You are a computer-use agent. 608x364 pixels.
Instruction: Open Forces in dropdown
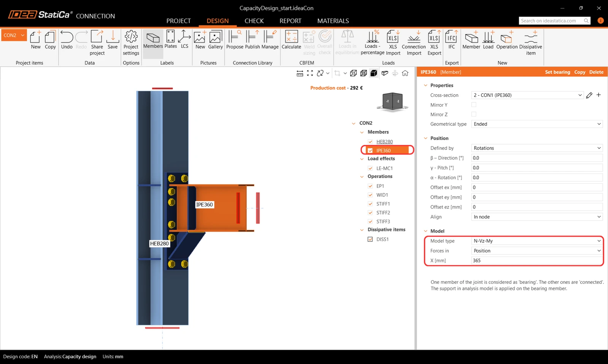click(537, 251)
